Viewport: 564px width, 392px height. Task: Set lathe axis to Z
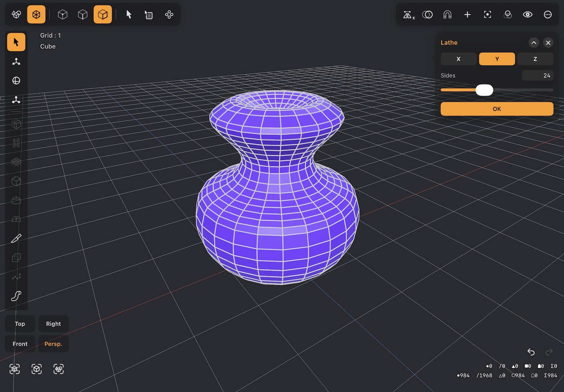535,59
